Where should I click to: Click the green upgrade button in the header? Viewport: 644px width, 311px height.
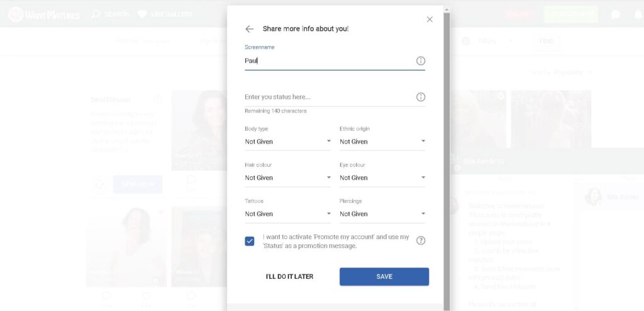(570, 14)
